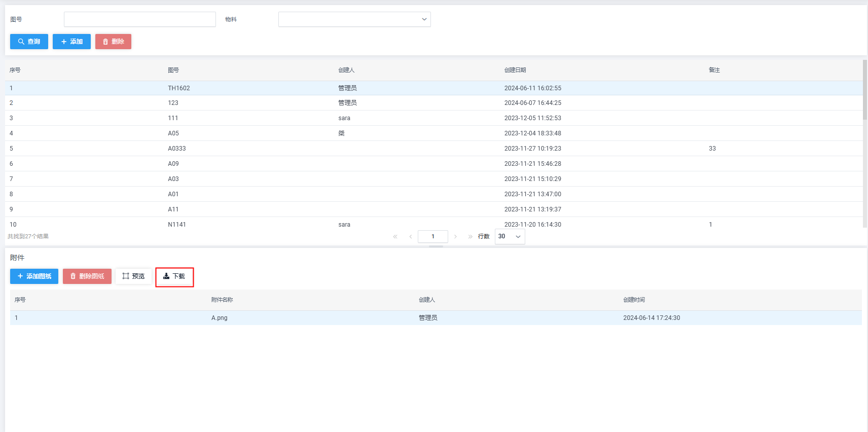Go to the first page of results

(x=395, y=237)
